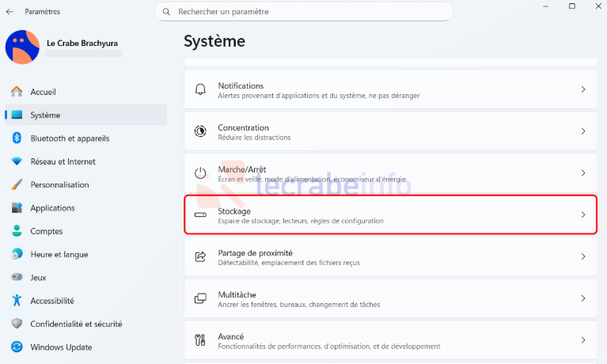Image resolution: width=607 pixels, height=364 pixels.
Task: Click the back arrow button
Action: 9,12
